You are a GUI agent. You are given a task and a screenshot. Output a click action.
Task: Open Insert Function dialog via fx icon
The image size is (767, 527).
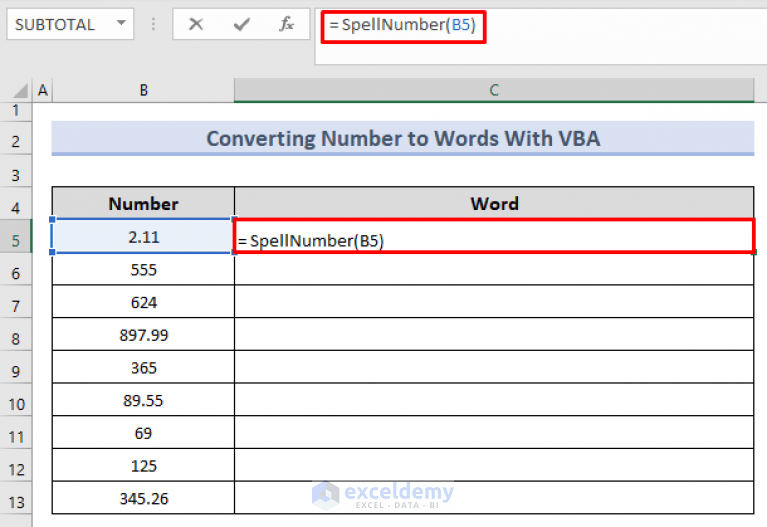[x=287, y=24]
